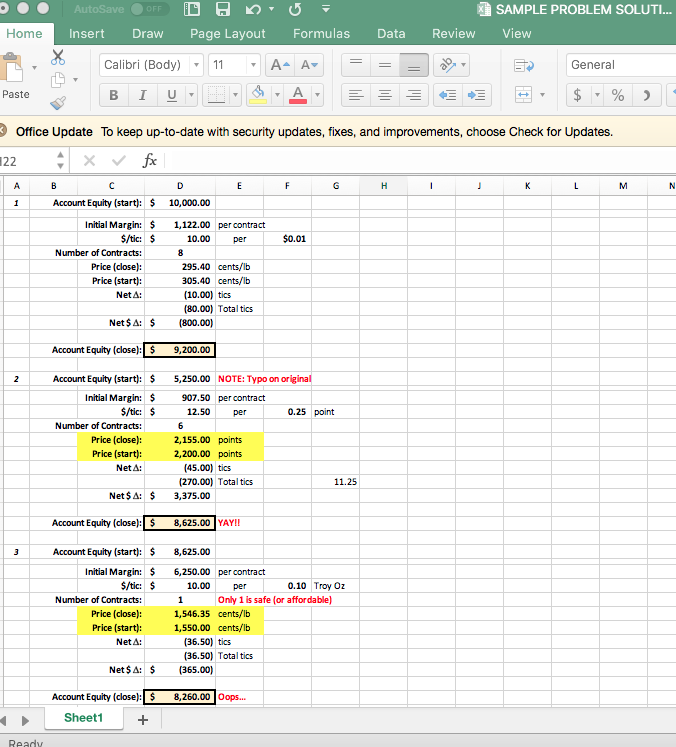Increase font size

click(x=280, y=65)
